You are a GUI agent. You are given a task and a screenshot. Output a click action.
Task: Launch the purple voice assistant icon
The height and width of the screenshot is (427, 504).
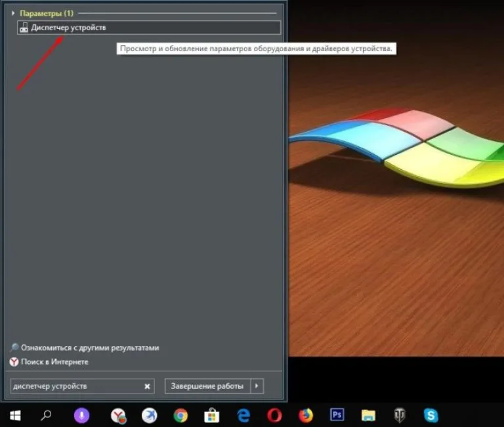81,415
